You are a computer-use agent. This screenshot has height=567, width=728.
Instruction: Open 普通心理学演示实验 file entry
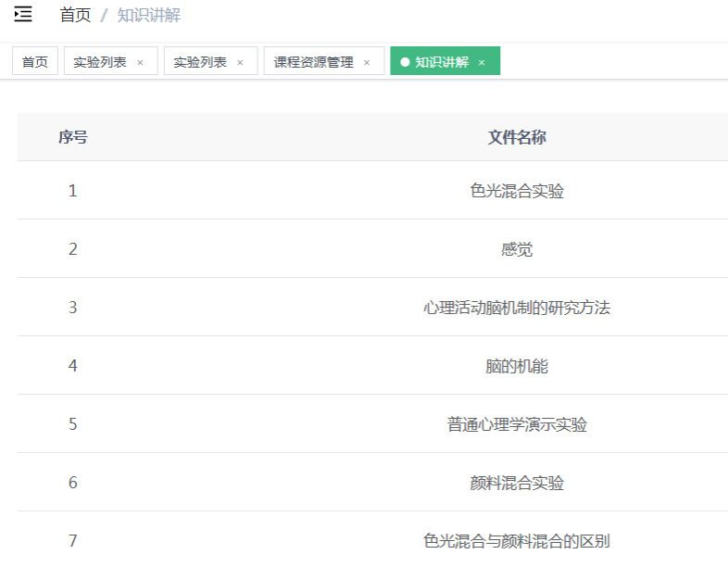(x=517, y=424)
